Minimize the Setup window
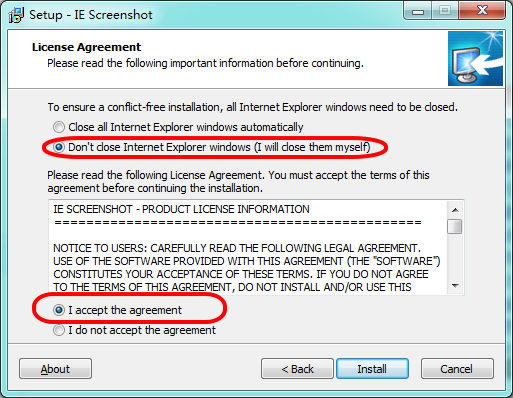Viewport: 513px width, 398px height. tap(418, 11)
